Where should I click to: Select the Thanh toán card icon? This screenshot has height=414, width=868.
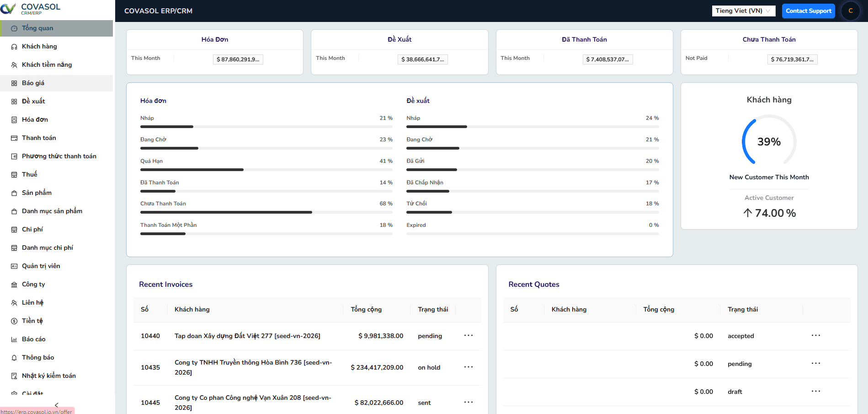[14, 138]
